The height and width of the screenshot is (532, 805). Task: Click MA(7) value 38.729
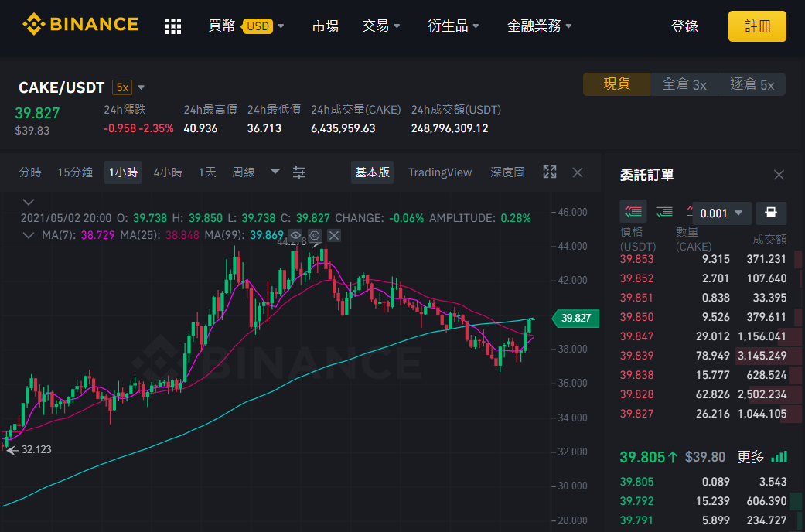(98, 235)
